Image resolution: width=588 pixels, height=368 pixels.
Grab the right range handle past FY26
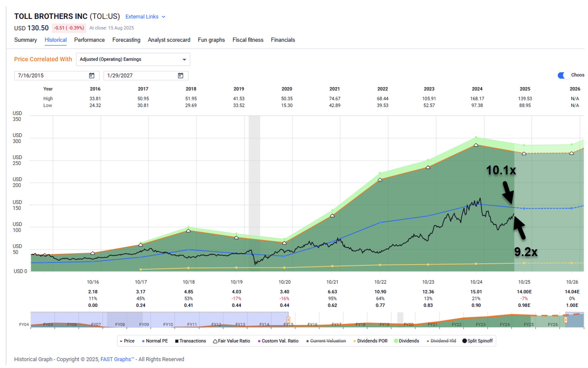[x=565, y=319]
